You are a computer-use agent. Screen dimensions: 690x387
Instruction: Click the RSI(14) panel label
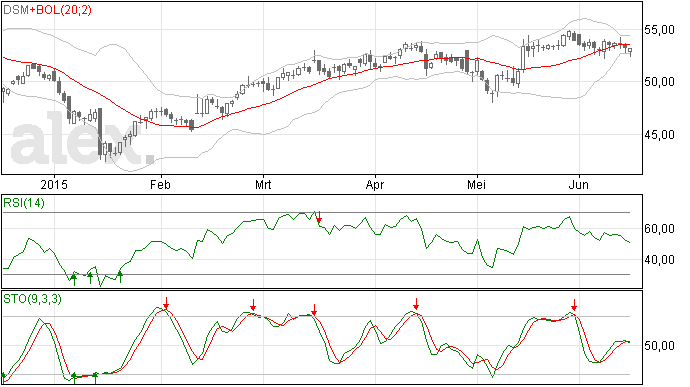[x=24, y=203]
